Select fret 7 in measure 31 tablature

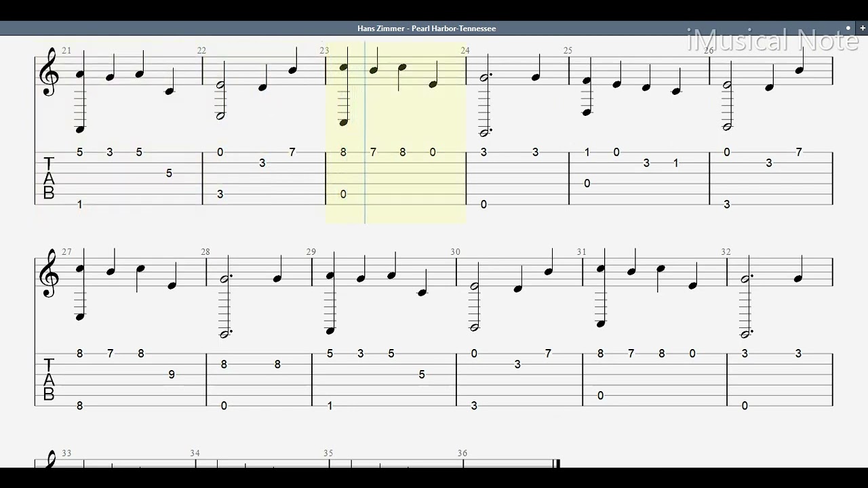[x=631, y=353]
